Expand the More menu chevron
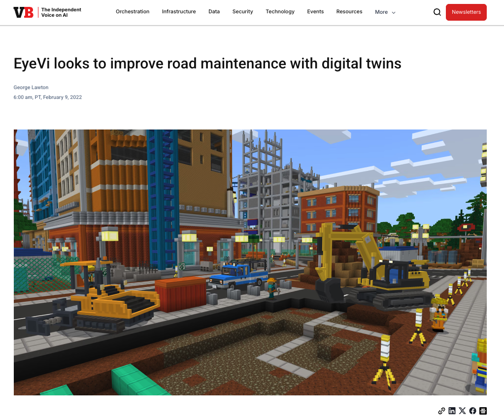The height and width of the screenshot is (420, 504). pyautogui.click(x=394, y=12)
